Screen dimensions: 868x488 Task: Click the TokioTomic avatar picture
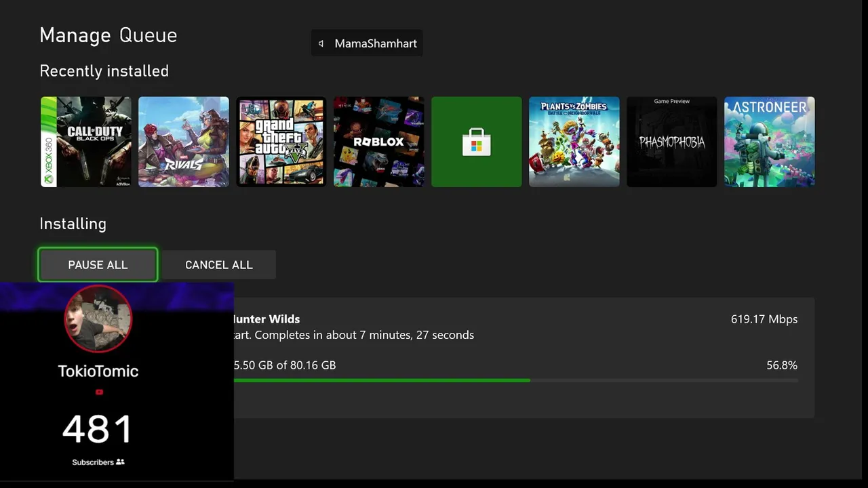98,319
